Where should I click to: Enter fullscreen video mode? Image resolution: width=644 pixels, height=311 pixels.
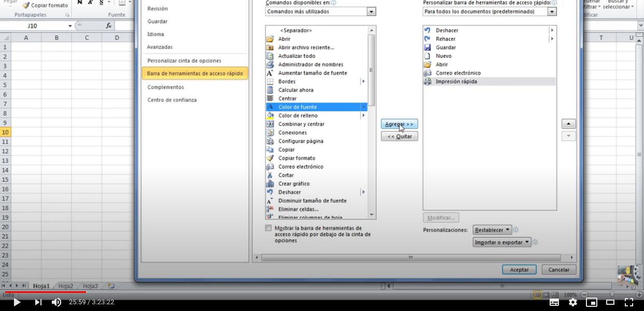tap(628, 302)
